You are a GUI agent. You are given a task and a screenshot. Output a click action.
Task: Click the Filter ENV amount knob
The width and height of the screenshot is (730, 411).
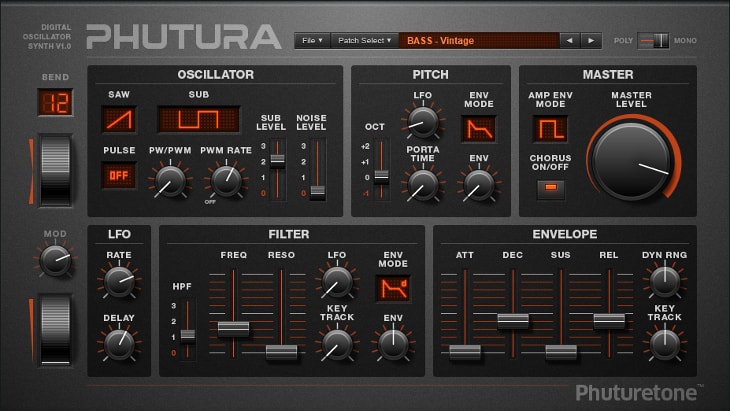[393, 345]
